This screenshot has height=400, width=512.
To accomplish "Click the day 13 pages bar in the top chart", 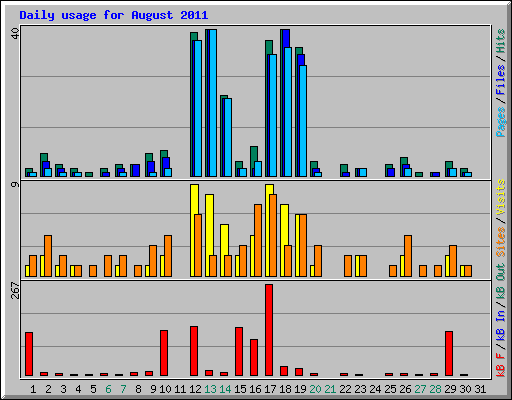I will (213, 103).
